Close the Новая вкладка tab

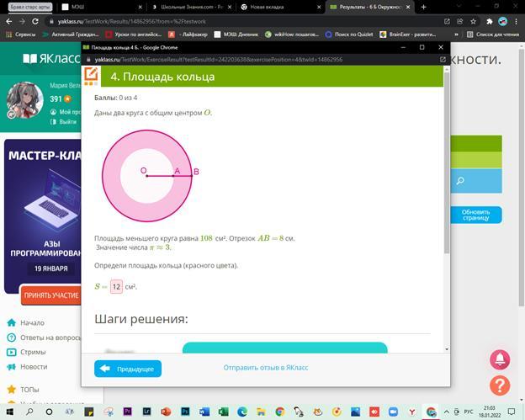pos(319,7)
